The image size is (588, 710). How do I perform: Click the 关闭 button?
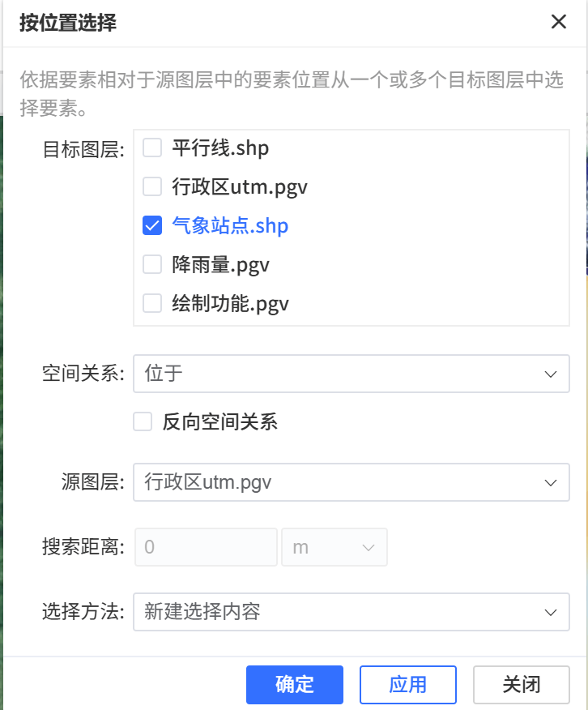[522, 684]
